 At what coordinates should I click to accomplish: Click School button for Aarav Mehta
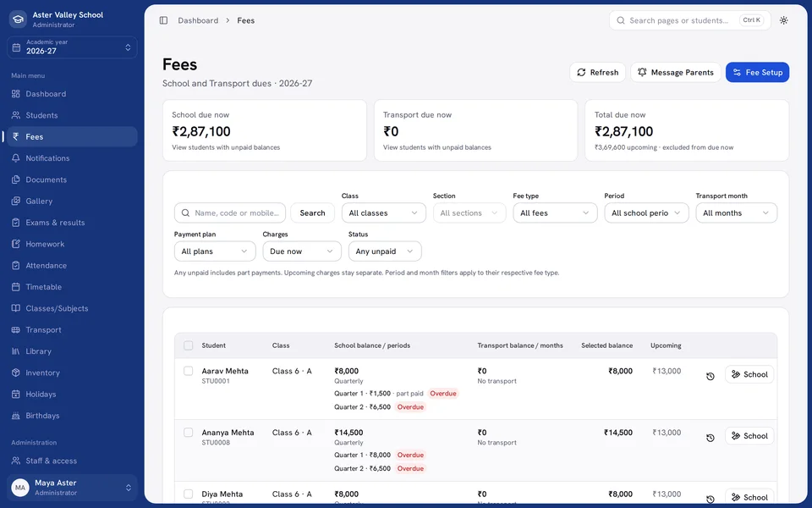749,374
